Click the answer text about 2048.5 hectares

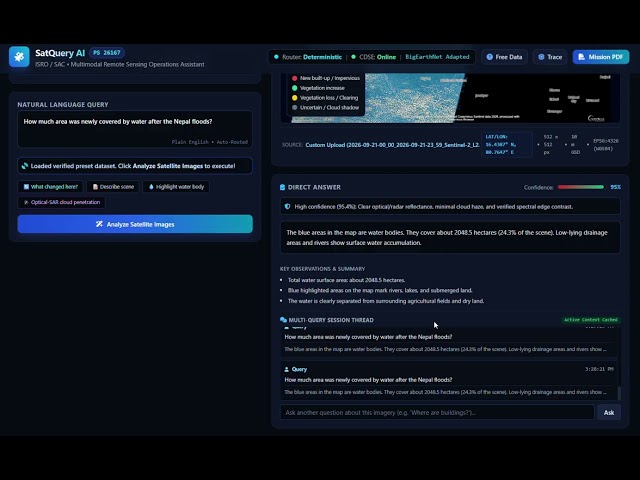(450, 238)
